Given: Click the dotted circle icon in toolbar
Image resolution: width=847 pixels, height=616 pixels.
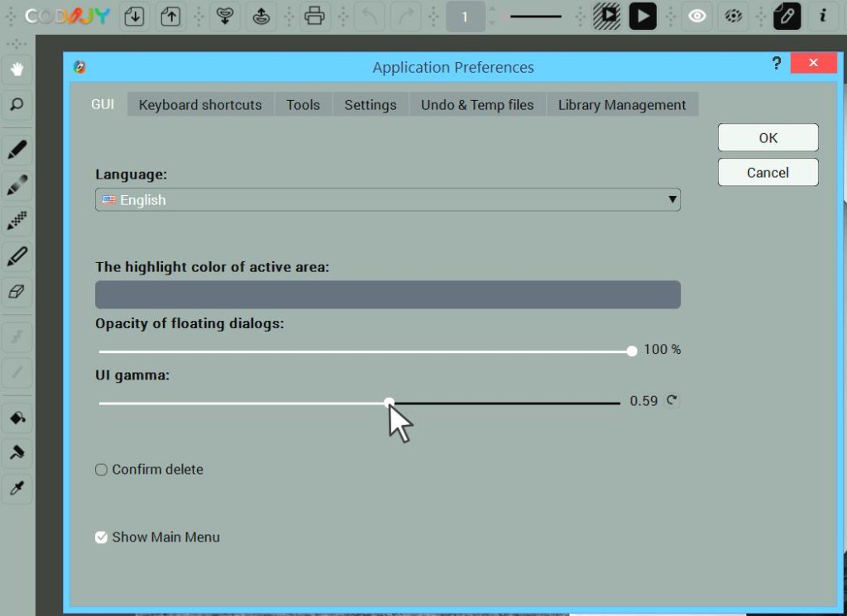Looking at the screenshot, I should pyautogui.click(x=733, y=17).
